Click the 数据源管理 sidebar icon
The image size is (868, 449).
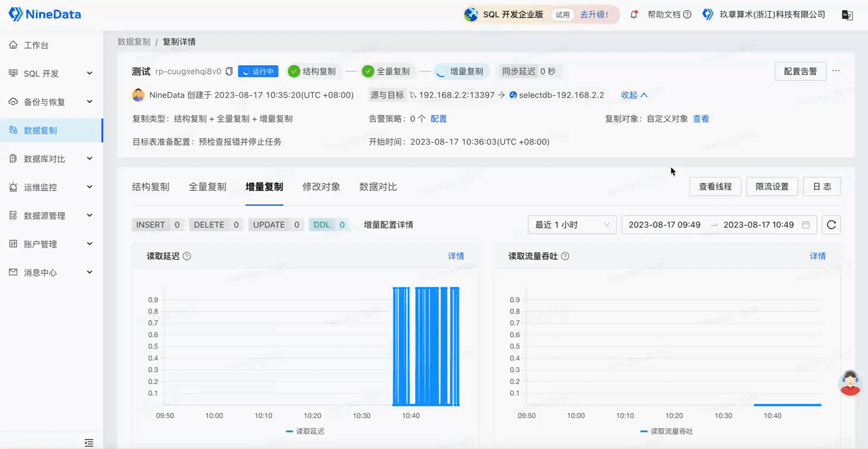13,216
